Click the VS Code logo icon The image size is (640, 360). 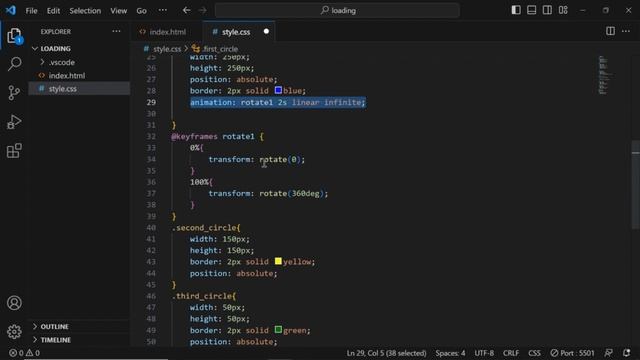point(11,10)
